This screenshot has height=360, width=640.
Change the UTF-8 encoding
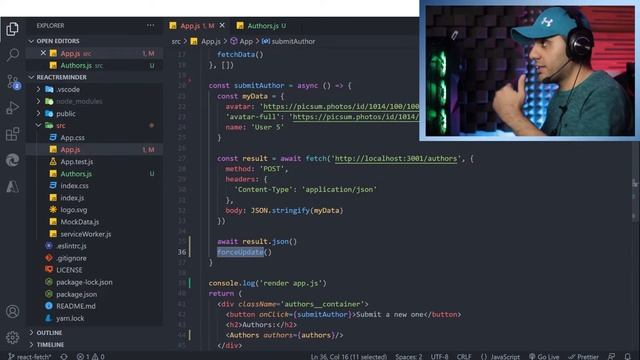pos(439,356)
